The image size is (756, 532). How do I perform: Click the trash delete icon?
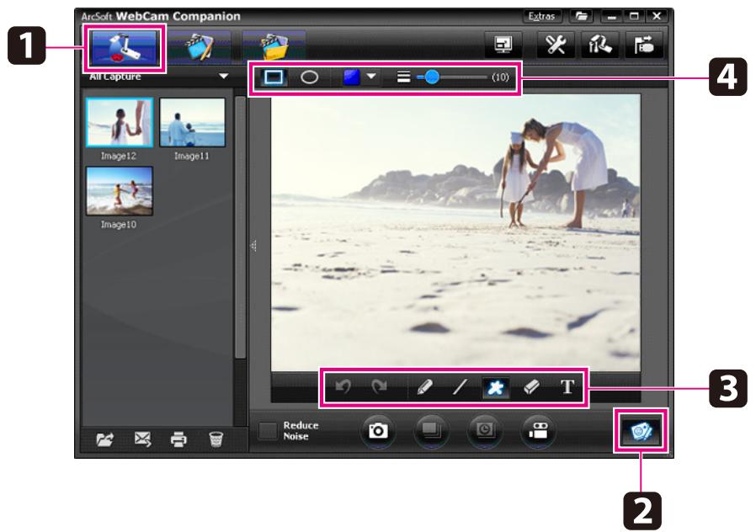coord(216,439)
